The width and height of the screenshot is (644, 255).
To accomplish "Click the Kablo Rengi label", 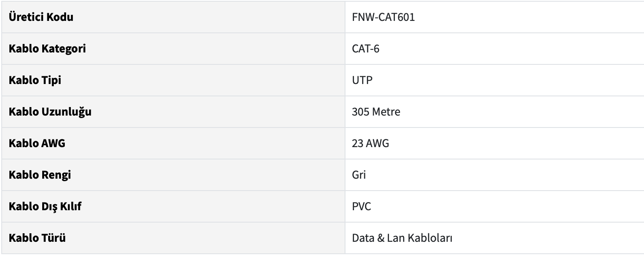I will click(x=40, y=175).
